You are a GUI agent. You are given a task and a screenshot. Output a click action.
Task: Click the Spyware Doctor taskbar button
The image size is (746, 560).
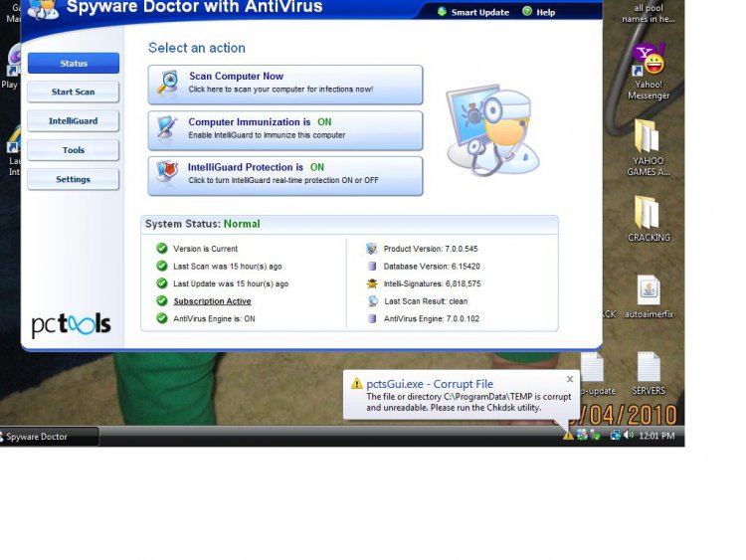click(x=49, y=437)
